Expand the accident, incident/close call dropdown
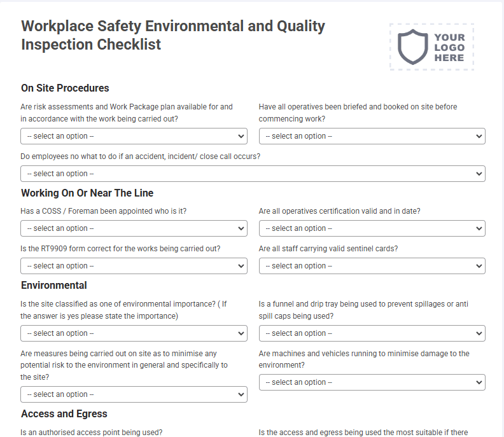Viewport: 504px width, 437px height. [x=253, y=174]
